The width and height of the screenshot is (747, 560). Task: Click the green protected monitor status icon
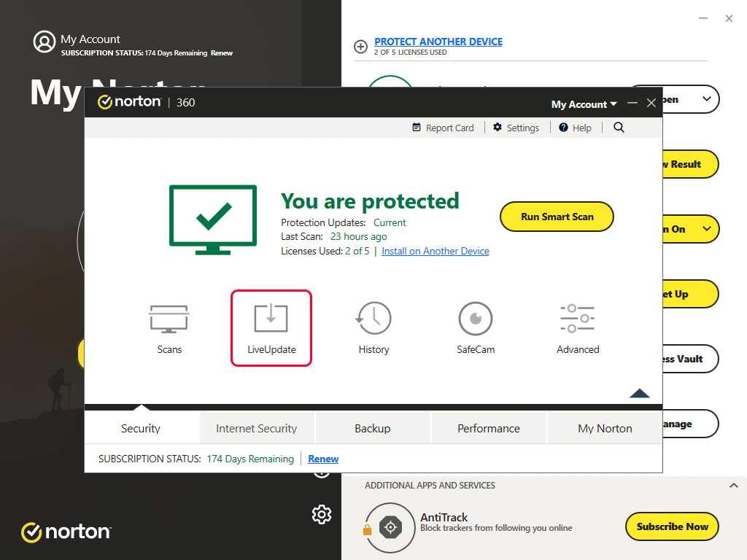click(x=213, y=220)
